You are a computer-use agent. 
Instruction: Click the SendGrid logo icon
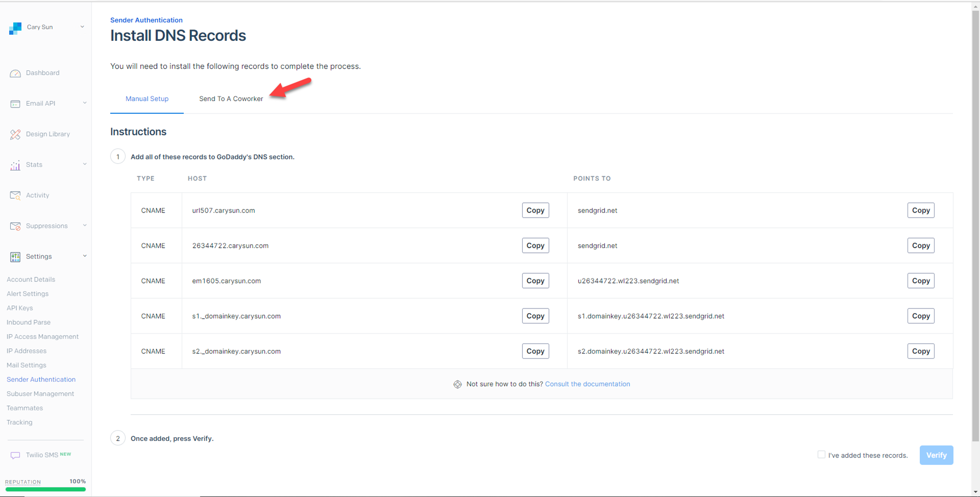pos(15,28)
